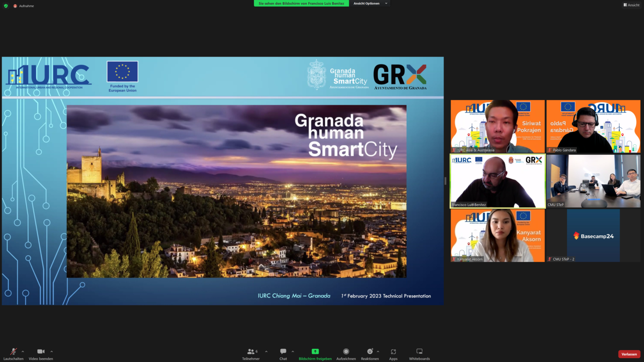Screen dimensions: 644x362
Task: Open the Chat panel
Action: coord(283,352)
